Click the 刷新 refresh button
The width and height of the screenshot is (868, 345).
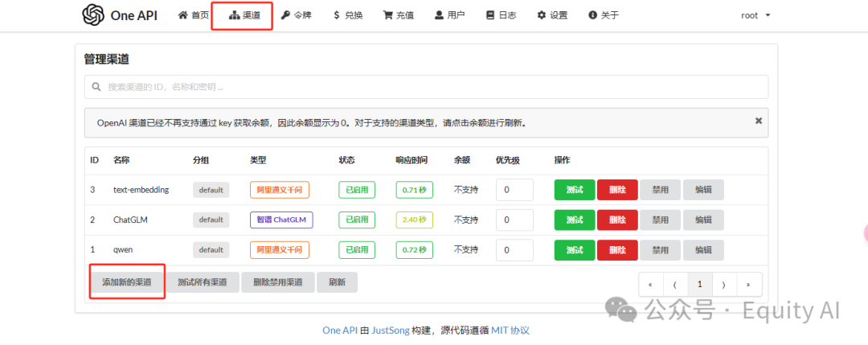tap(337, 281)
